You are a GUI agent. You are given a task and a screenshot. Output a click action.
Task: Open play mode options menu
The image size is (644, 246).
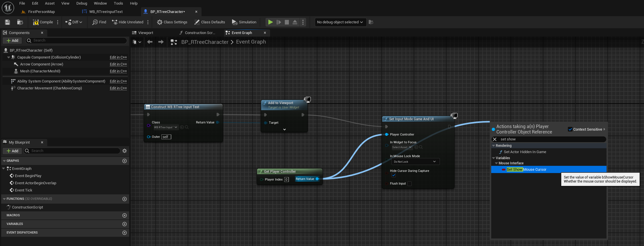(303, 22)
